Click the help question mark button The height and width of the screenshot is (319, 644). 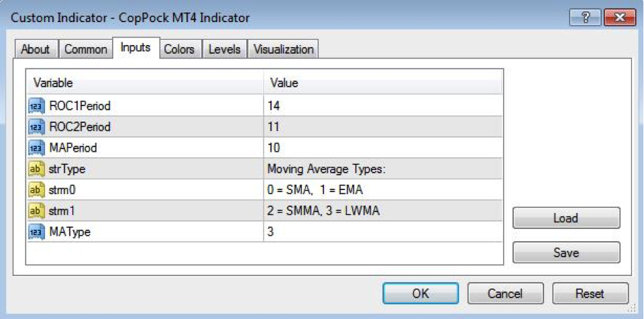point(585,18)
